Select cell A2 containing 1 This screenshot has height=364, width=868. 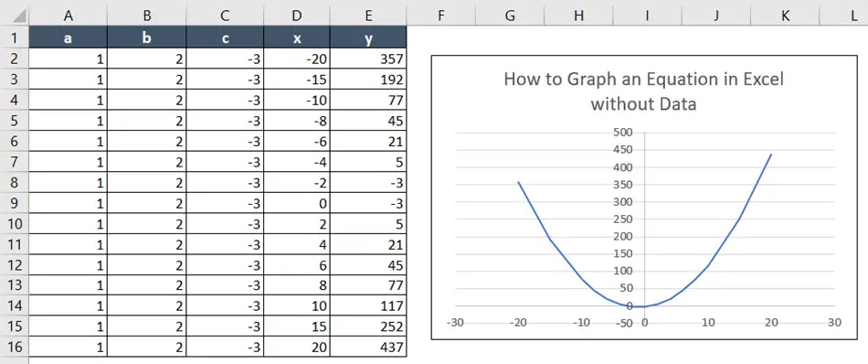(69, 59)
